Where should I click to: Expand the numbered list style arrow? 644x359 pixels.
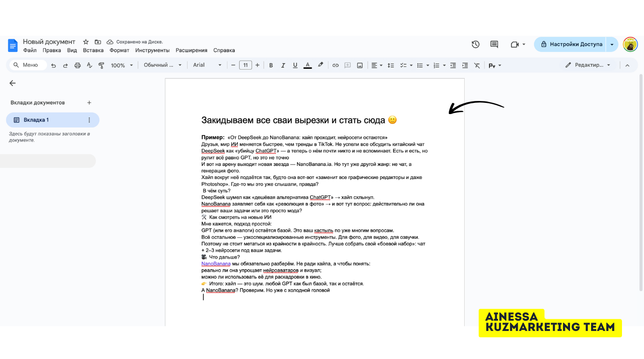tap(444, 65)
